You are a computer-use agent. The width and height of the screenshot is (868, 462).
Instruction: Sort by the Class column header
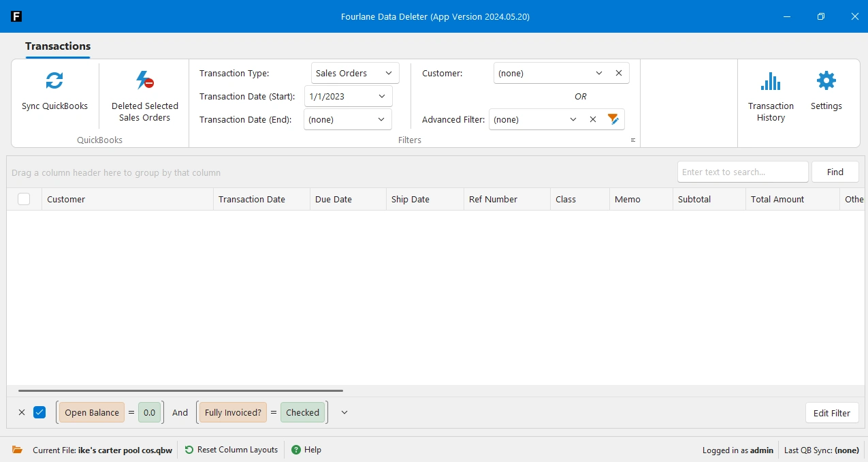pos(580,199)
